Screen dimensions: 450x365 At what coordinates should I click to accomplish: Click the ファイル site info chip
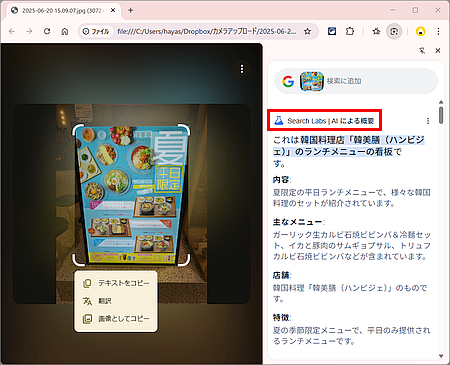[x=96, y=31]
